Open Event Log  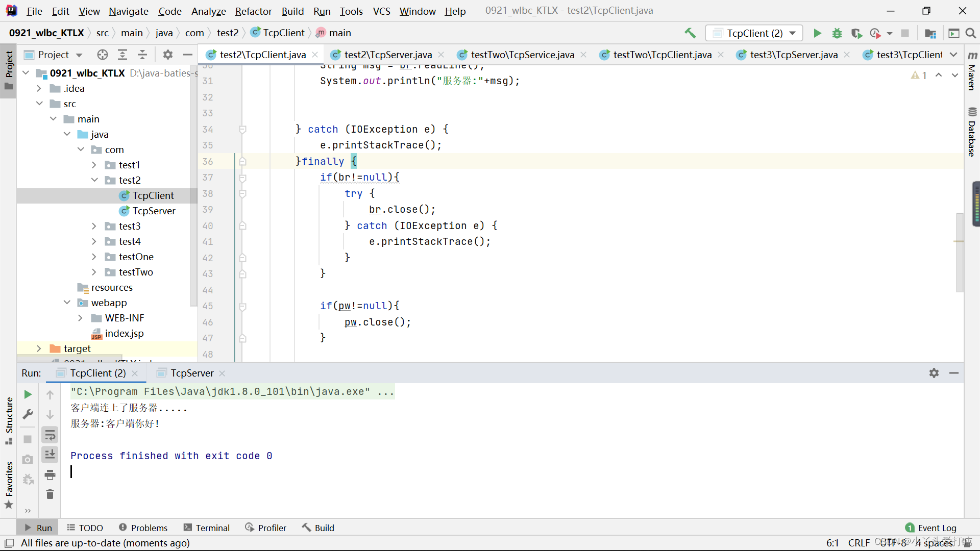click(x=931, y=528)
